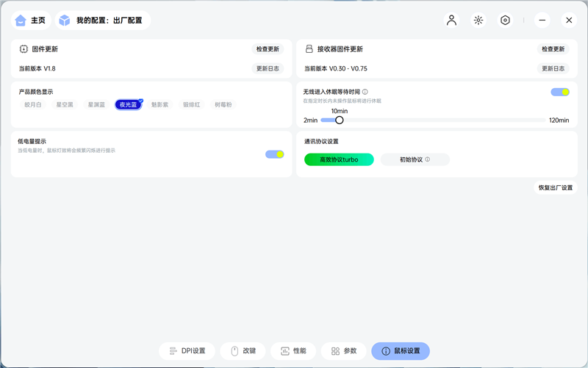Close the application window
Viewport: 588px width, 368px height.
coord(569,21)
